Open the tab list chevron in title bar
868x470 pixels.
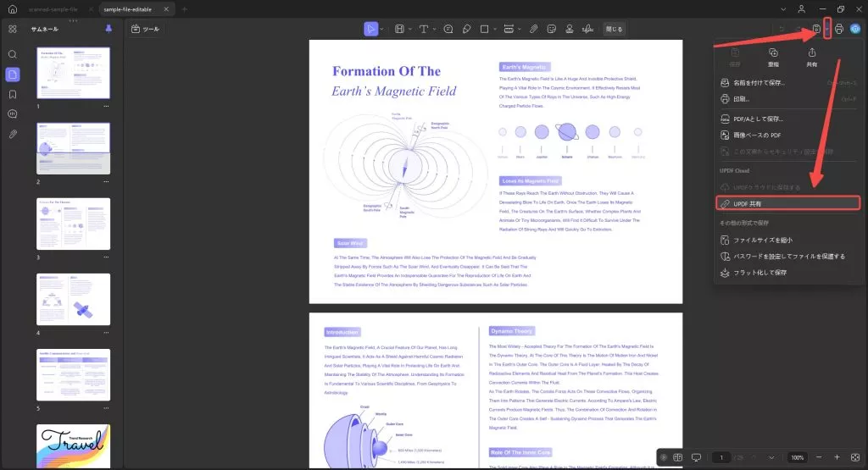click(782, 8)
